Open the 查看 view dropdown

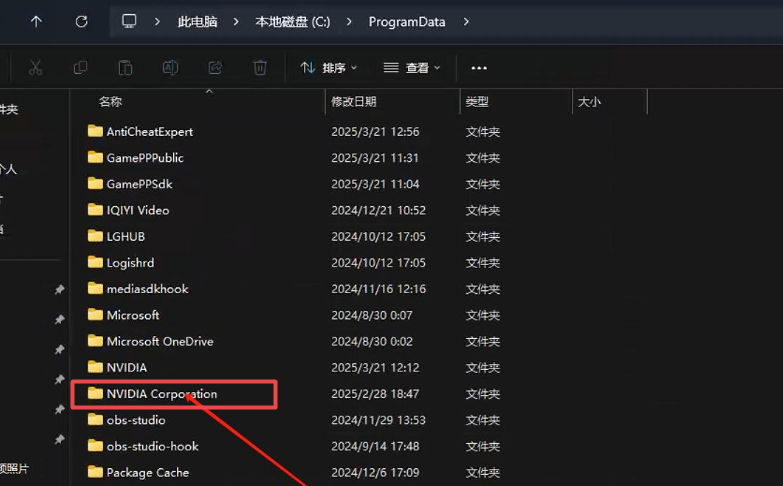coord(412,68)
